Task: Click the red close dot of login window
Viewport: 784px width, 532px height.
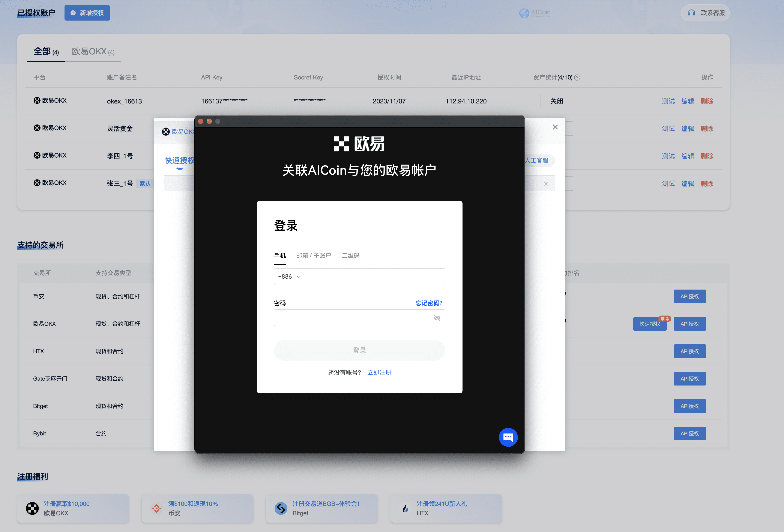Action: 200,121
